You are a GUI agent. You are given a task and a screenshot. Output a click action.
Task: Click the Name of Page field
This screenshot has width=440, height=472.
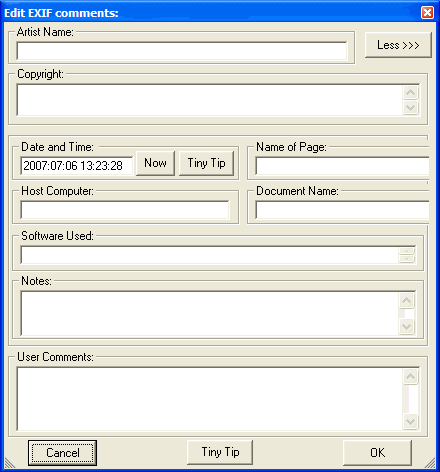342,166
